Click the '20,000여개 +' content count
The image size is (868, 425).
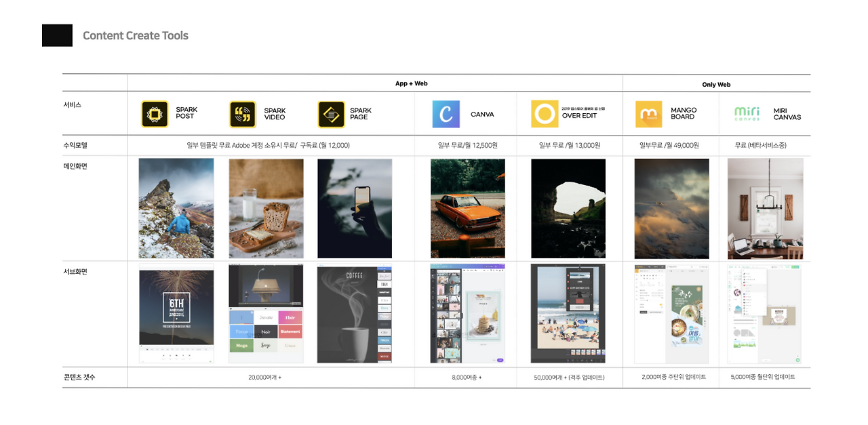coord(264,378)
